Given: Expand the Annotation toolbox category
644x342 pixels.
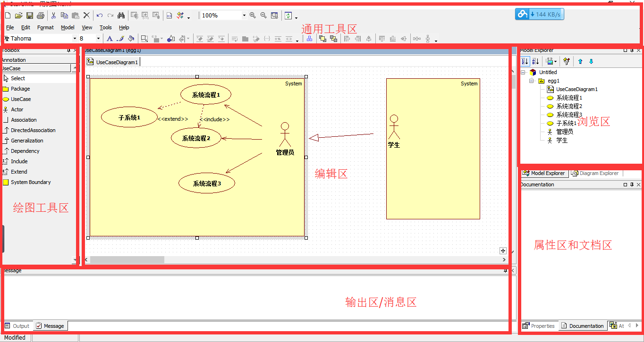Looking at the screenshot, I should pos(38,60).
